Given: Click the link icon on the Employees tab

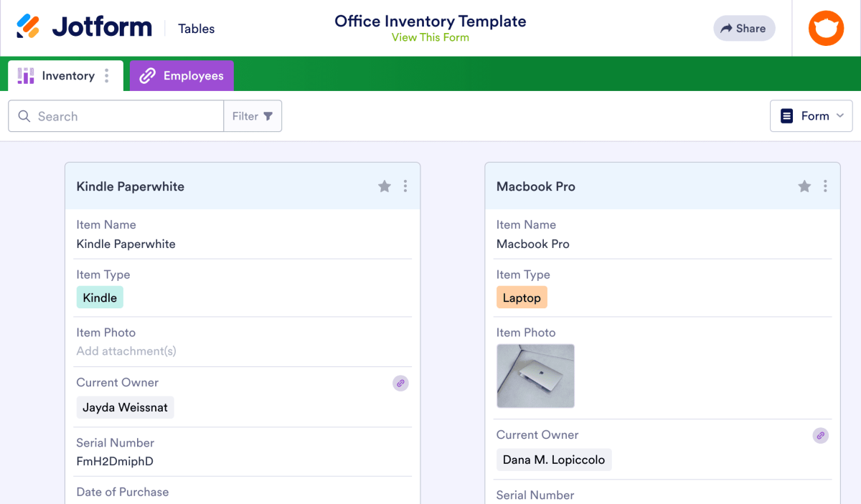Looking at the screenshot, I should pos(149,75).
